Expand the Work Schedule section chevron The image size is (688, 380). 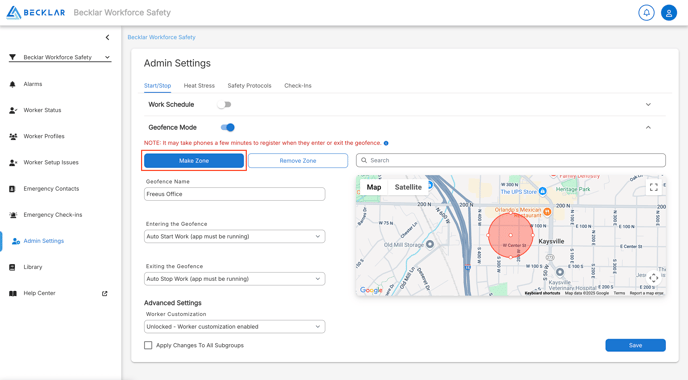648,104
